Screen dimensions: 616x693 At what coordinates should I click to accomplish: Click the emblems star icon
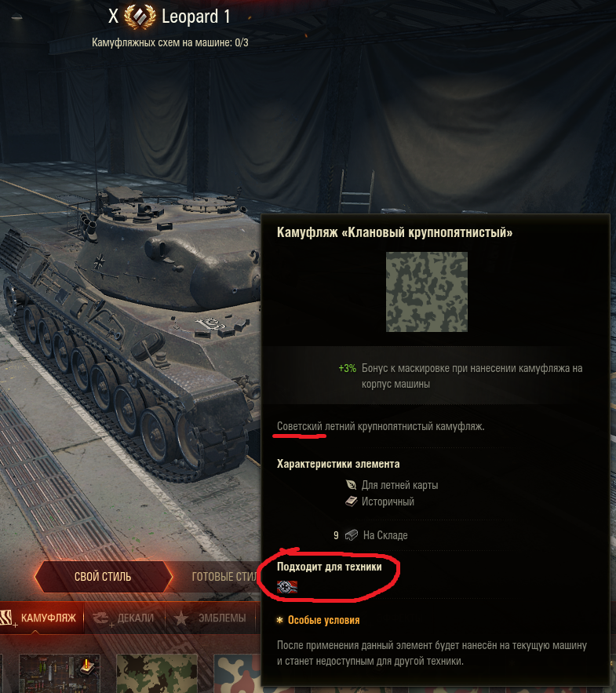[180, 618]
